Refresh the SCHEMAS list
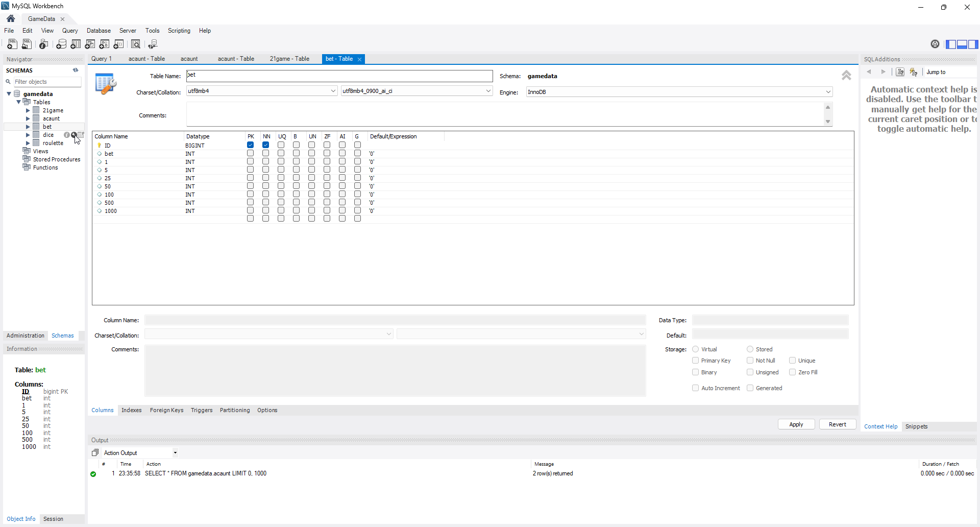The height and width of the screenshot is (527, 980). click(x=76, y=70)
